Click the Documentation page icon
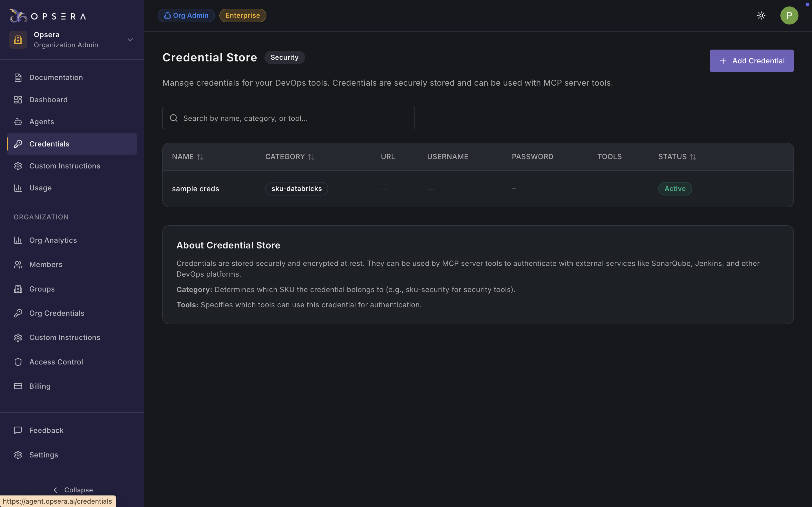This screenshot has height=507, width=812. click(x=18, y=77)
